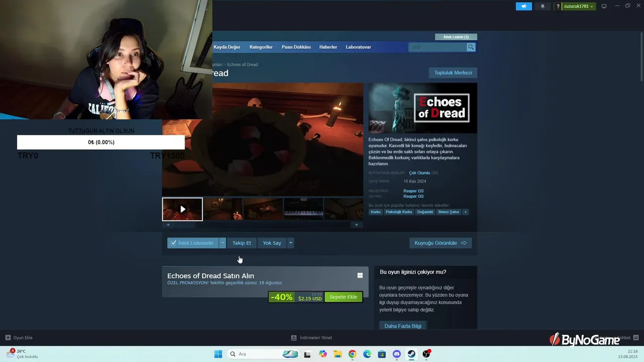Viewport: 644px width, 362px height.
Task: Open the Çok Olumlu reviews summary link
Action: coord(420,173)
